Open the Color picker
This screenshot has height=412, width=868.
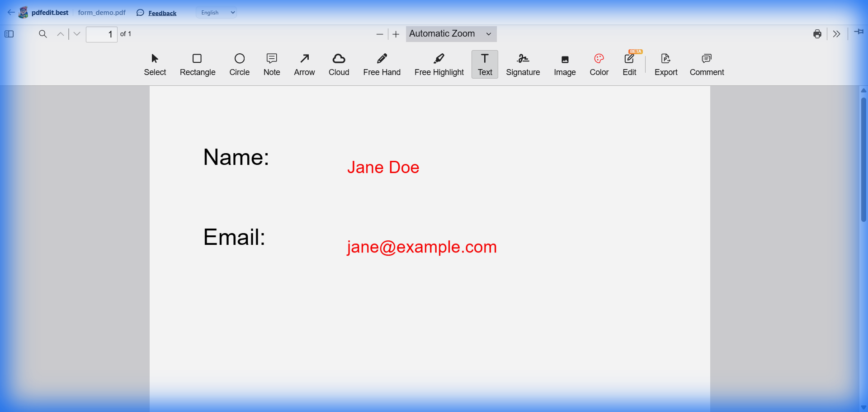coord(599,64)
